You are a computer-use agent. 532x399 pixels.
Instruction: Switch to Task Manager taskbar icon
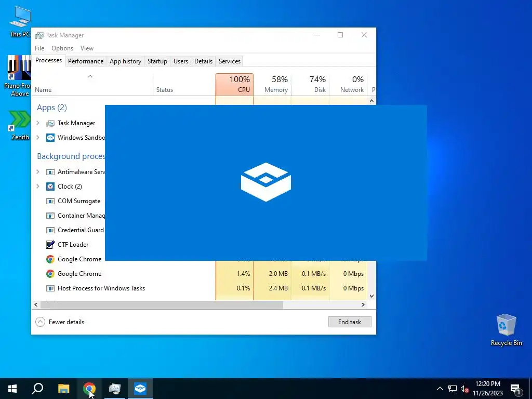(x=115, y=389)
